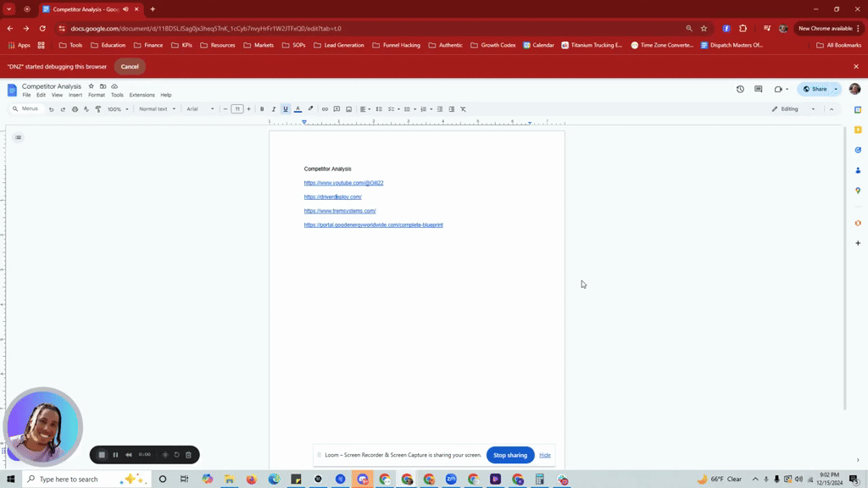Open the text alignment dropdown
The height and width of the screenshot is (488, 868).
click(365, 109)
